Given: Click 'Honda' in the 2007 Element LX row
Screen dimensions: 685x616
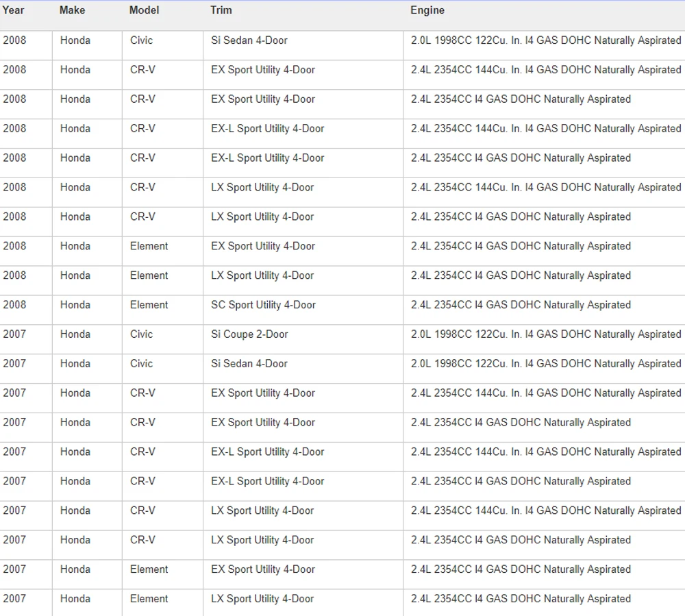Looking at the screenshot, I should click(x=75, y=598).
